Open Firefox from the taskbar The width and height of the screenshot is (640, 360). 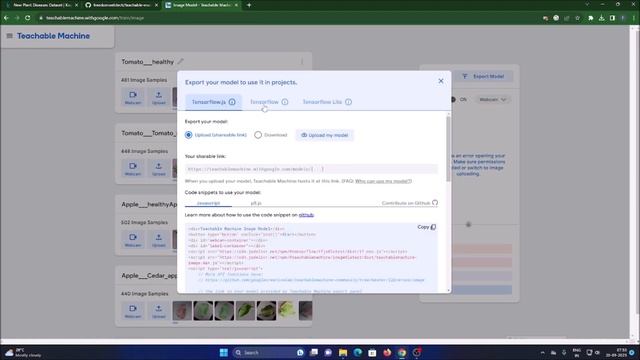[387, 352]
